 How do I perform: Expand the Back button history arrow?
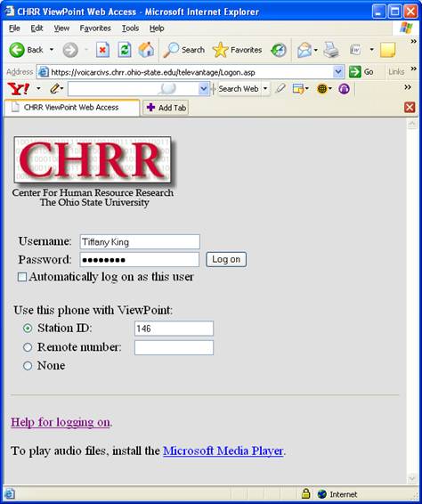52,50
